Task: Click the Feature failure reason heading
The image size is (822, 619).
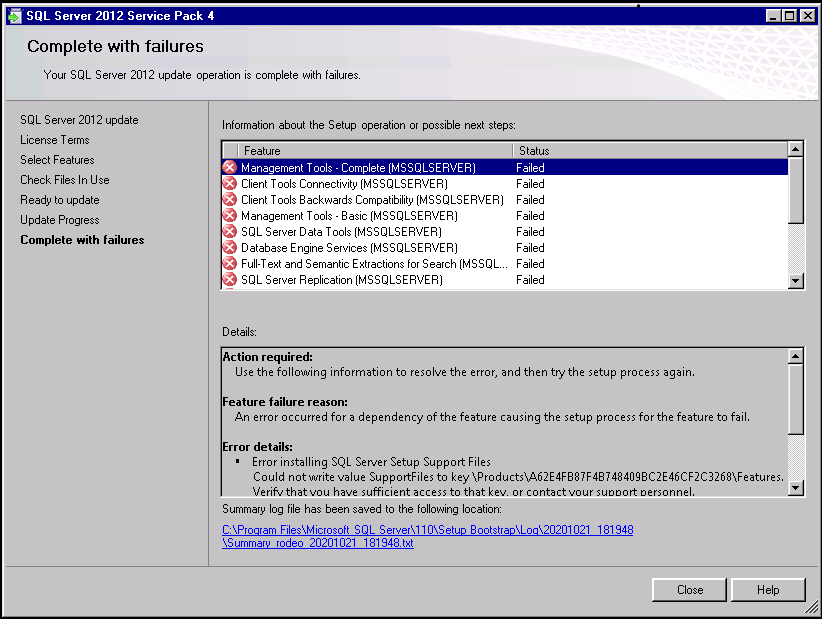Action: (285, 402)
